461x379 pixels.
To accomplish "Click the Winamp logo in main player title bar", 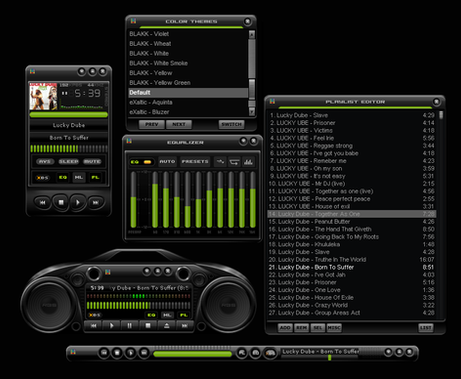I will [x=32, y=71].
